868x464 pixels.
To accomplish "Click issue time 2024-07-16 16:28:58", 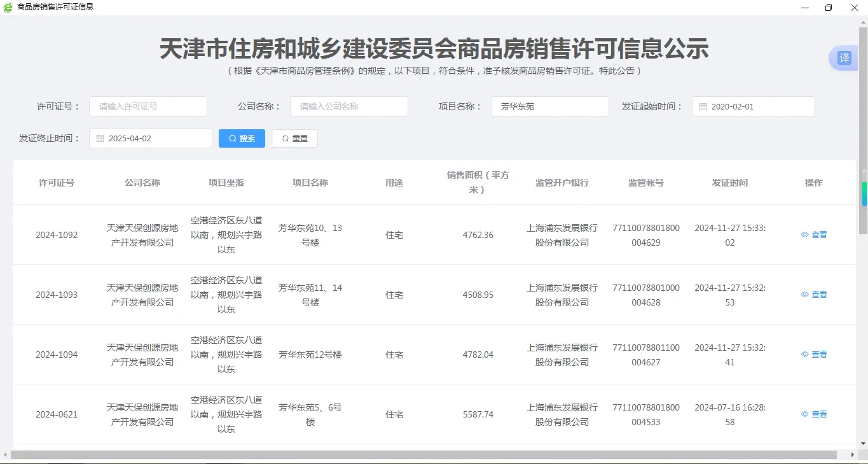I will pyautogui.click(x=730, y=414).
